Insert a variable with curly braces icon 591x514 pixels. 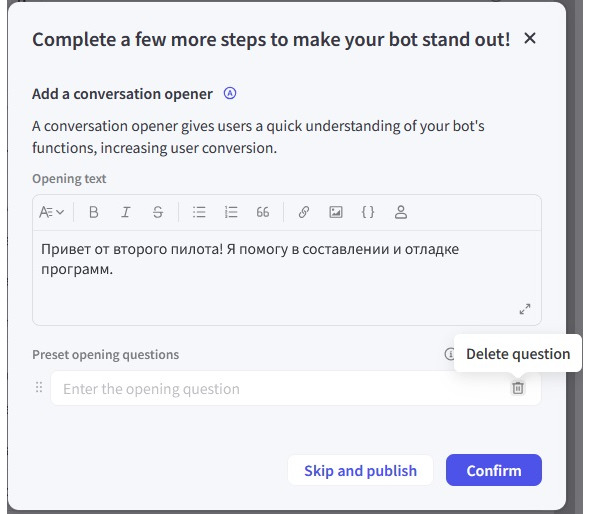pos(368,212)
